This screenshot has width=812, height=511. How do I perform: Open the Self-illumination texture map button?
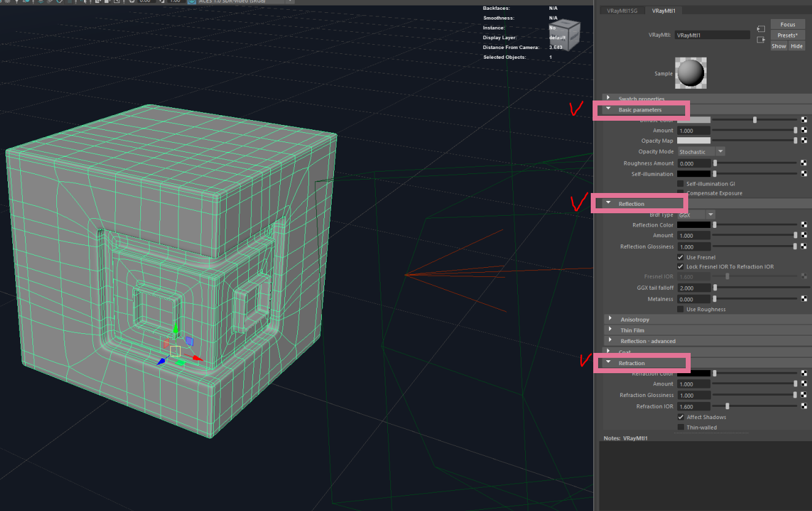(803, 174)
